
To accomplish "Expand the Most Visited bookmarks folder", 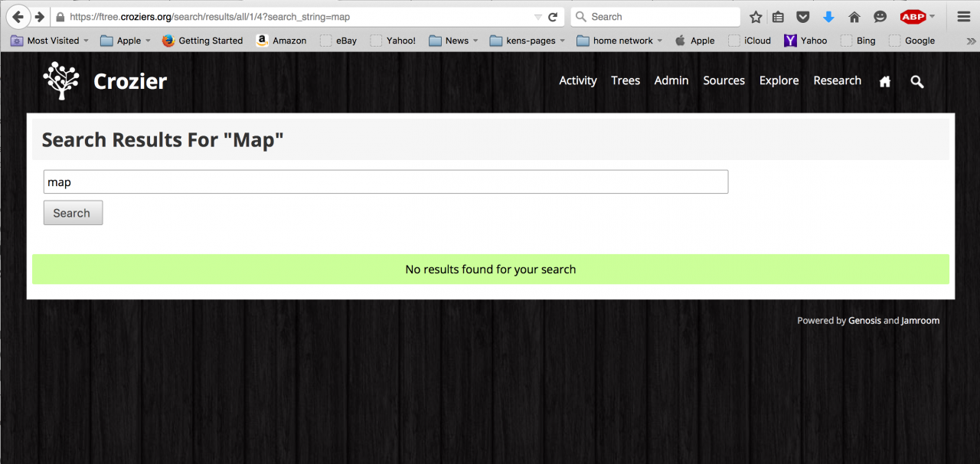I will [49, 41].
